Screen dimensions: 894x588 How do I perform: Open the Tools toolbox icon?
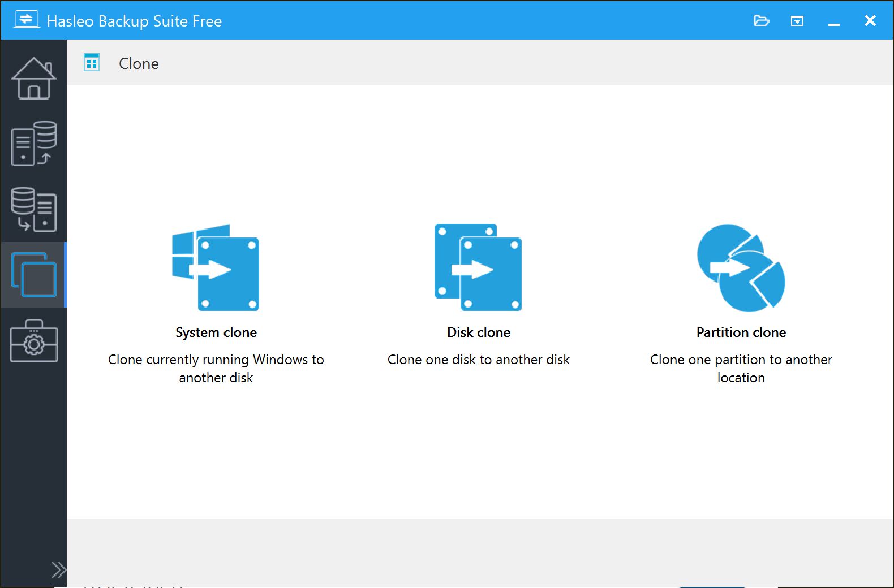click(x=34, y=340)
